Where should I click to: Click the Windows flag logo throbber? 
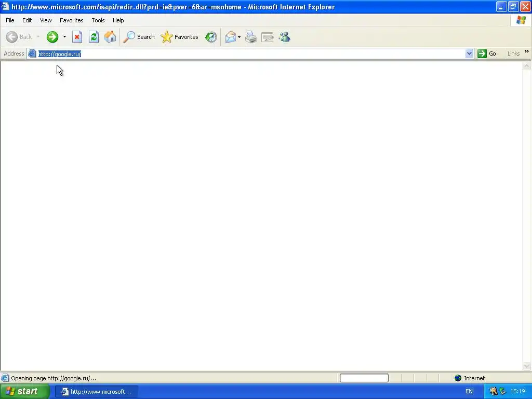click(x=521, y=20)
